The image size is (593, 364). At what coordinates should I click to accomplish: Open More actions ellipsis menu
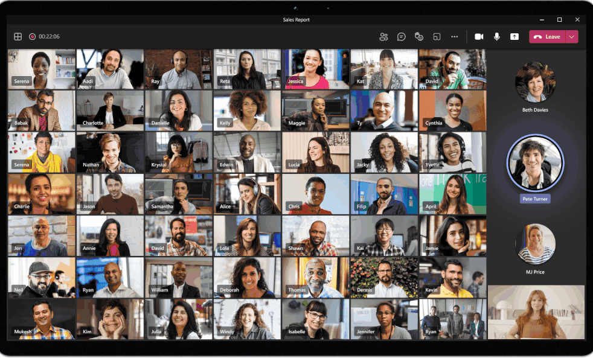coord(455,37)
